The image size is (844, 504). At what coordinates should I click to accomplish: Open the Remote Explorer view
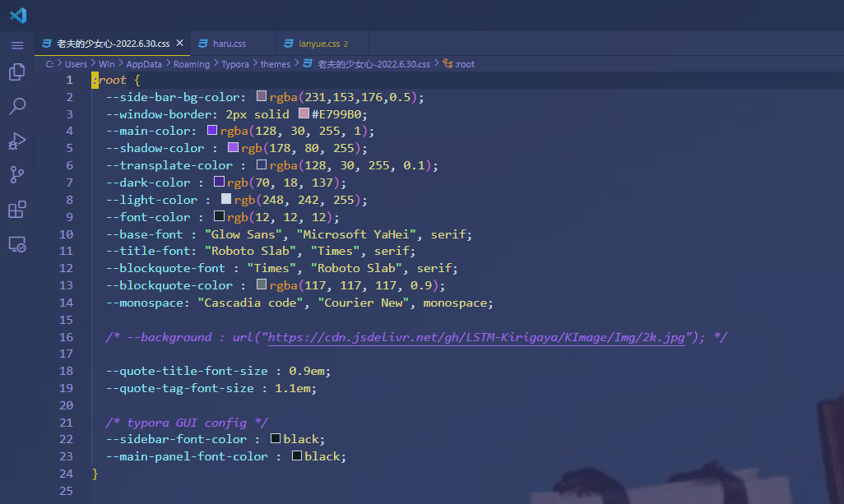pos(17,245)
